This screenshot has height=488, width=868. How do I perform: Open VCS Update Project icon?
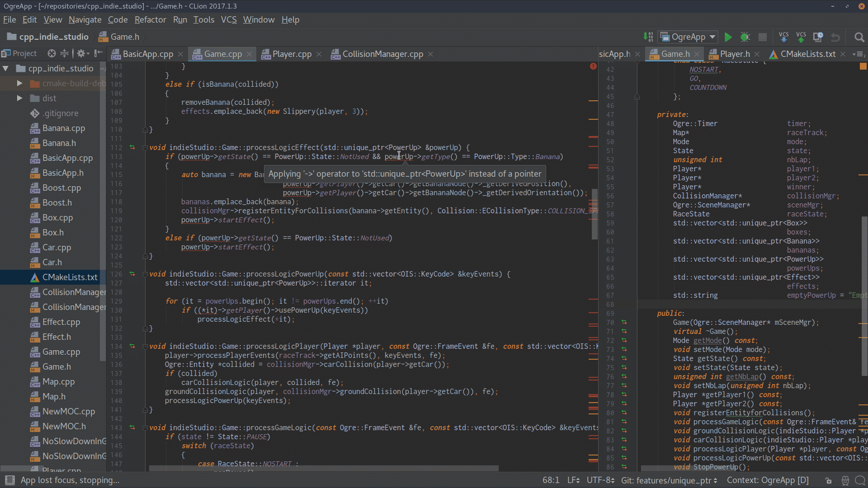(x=783, y=37)
